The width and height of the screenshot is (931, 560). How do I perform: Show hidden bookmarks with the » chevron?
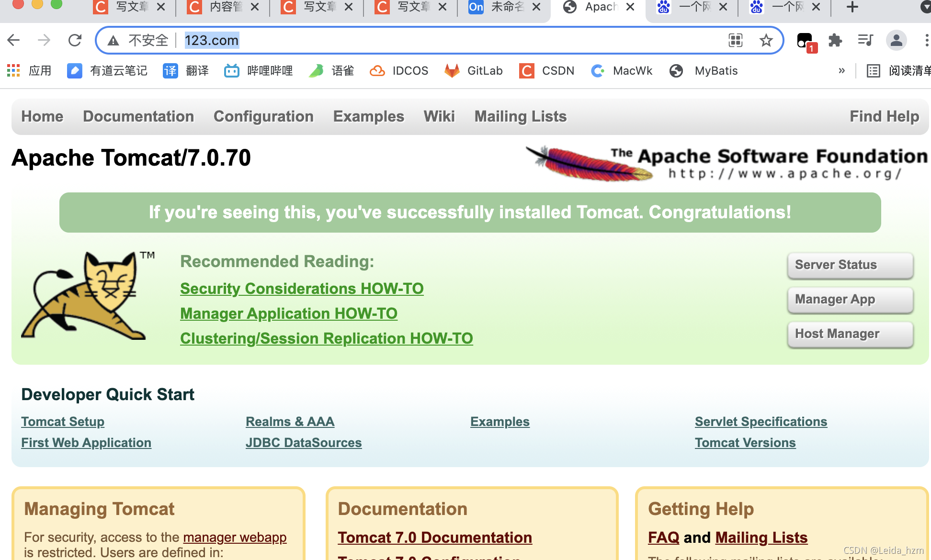click(841, 71)
